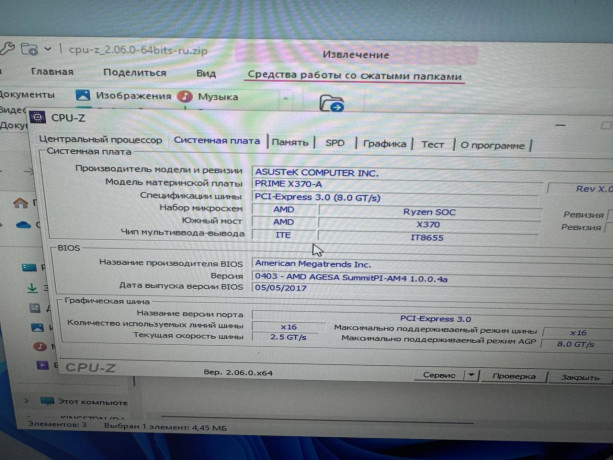This screenshot has height=460, width=613.
Task: Open the Вид ribbon tab in Explorer
Action: coord(206,73)
